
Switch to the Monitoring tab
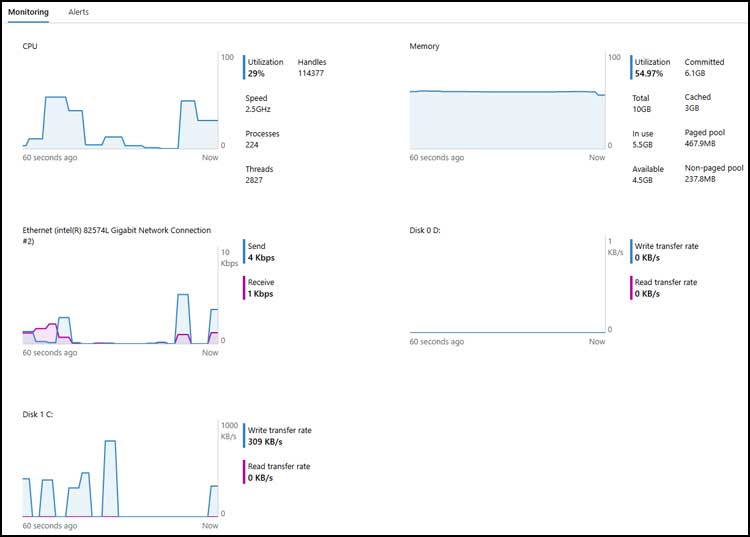pos(28,12)
